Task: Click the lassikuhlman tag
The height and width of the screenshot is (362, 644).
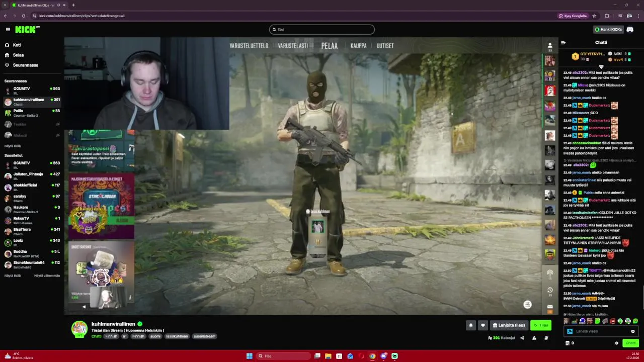Action: pos(177,336)
